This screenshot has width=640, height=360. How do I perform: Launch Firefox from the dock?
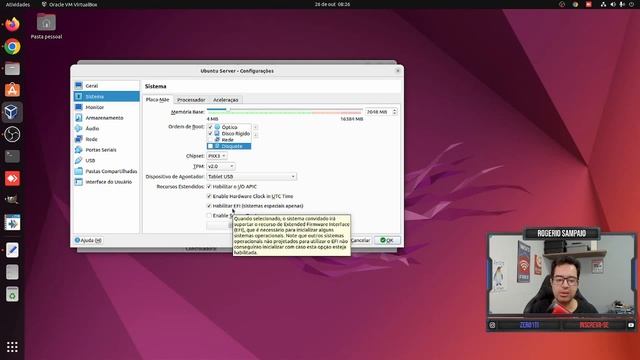(12, 24)
